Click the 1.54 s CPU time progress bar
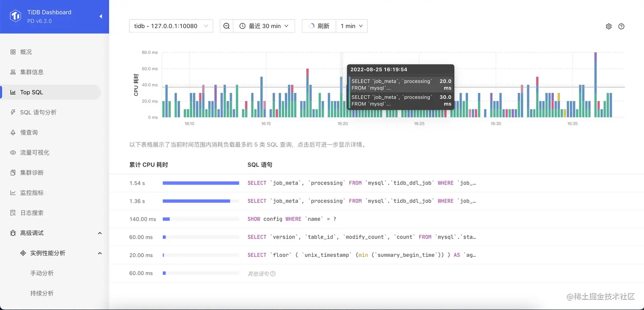644x310 pixels. point(201,183)
